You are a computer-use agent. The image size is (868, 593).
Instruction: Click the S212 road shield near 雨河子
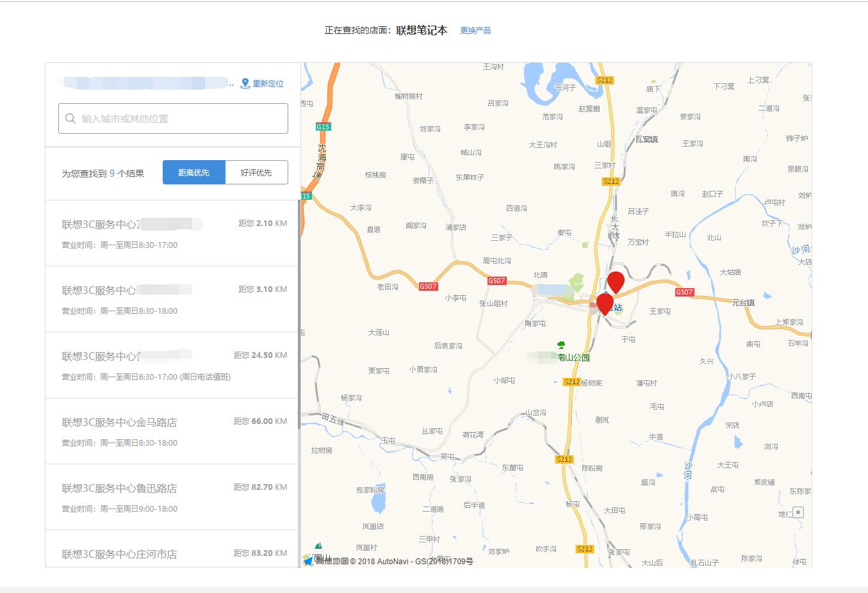[604, 80]
